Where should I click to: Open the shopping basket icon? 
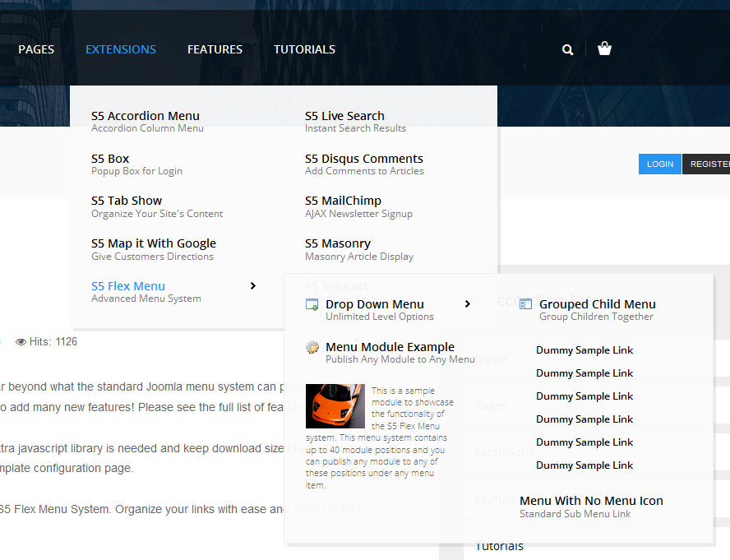coord(604,49)
